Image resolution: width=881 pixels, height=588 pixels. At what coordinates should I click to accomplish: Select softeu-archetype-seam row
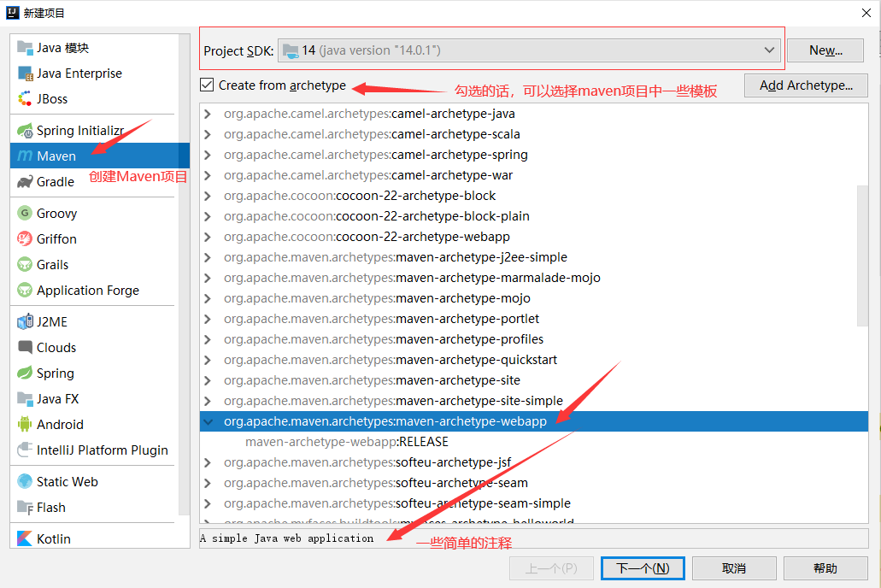pyautogui.click(x=534, y=483)
